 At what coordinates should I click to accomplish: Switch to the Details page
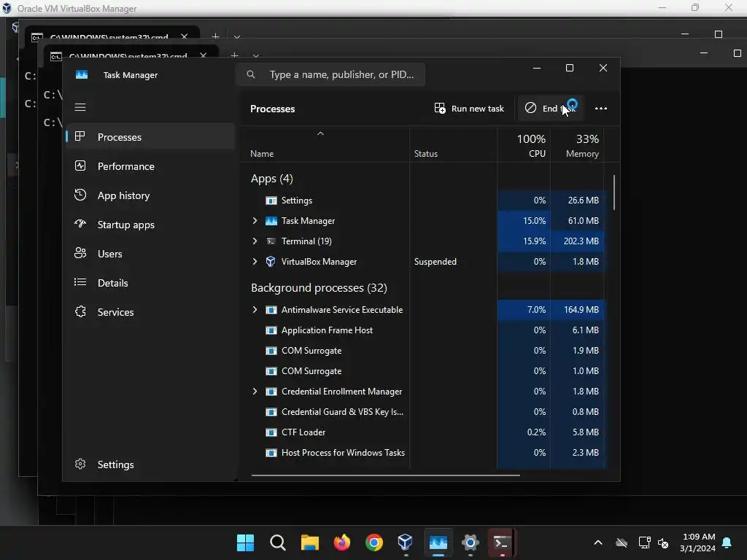[x=150, y=283]
